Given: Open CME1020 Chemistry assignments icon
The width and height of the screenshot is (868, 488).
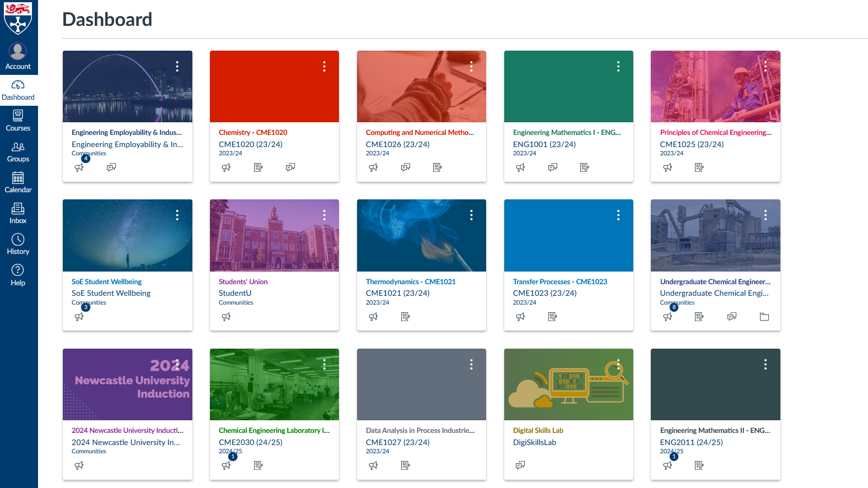Looking at the screenshot, I should tap(258, 167).
